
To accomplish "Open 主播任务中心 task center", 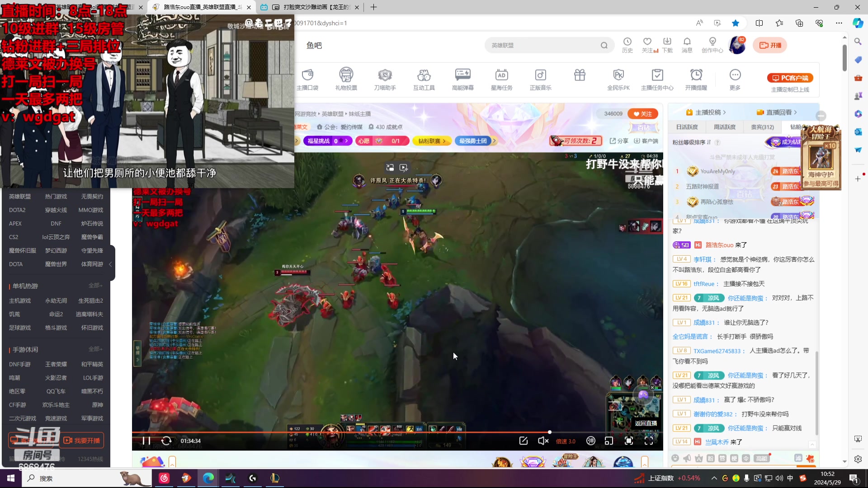I will click(x=657, y=79).
